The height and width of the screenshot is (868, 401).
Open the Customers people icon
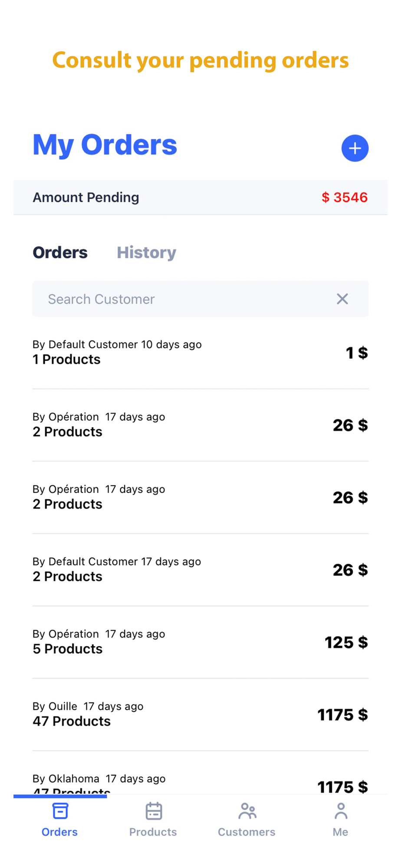[247, 811]
